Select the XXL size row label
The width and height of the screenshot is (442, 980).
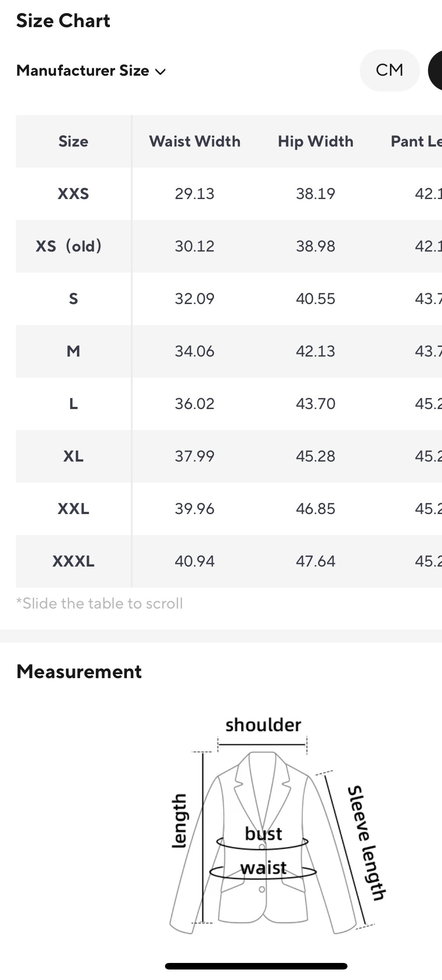click(x=74, y=508)
